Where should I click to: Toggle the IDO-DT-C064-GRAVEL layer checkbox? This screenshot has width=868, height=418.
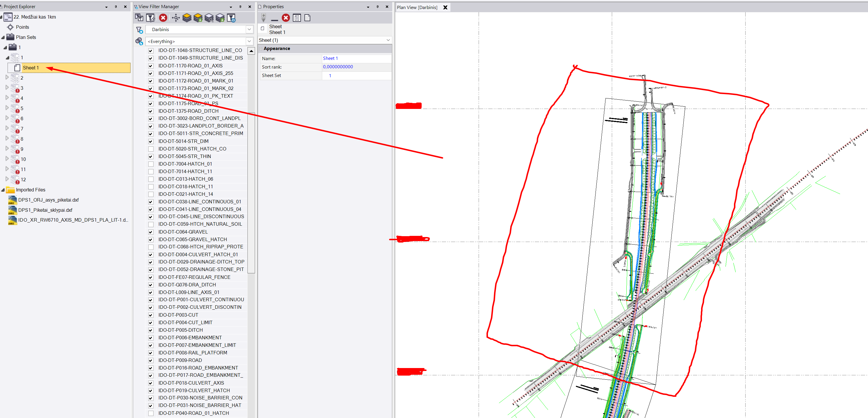click(x=151, y=232)
